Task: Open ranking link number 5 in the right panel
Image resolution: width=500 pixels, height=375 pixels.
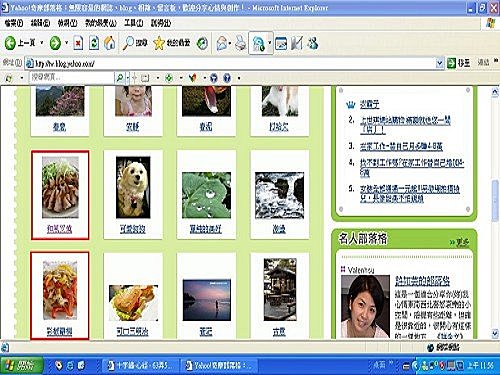Action: (x=410, y=194)
